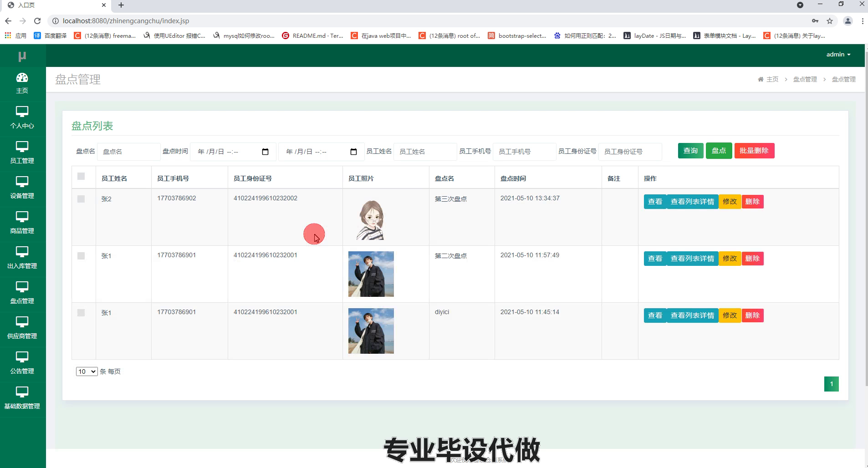Toggle the select-all checkbox in table header

[x=81, y=176]
